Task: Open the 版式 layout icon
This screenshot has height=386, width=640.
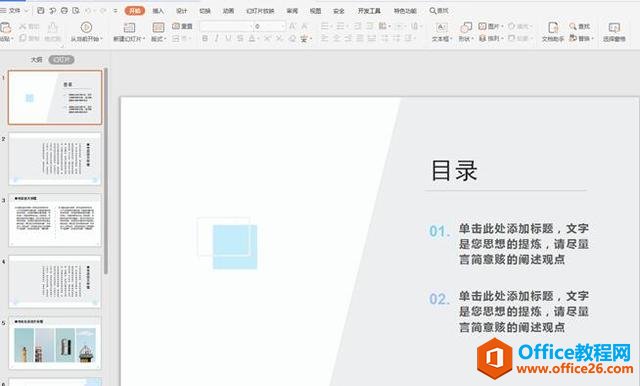Action: [x=158, y=27]
